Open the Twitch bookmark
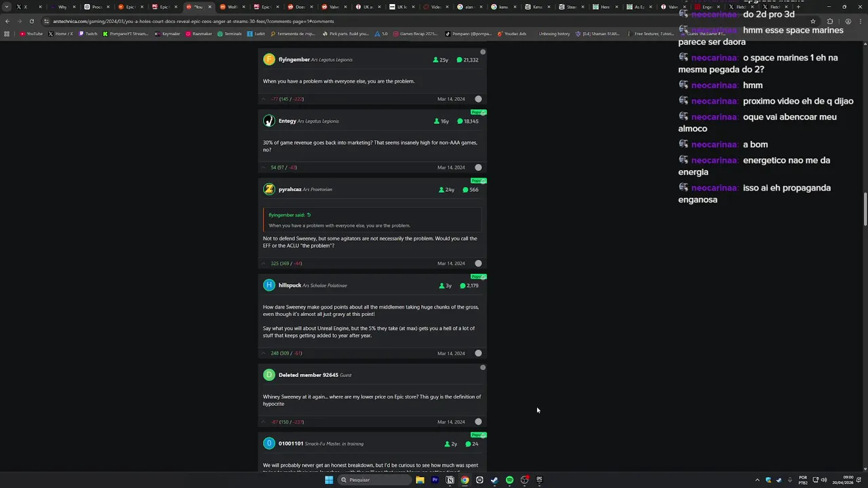 click(x=88, y=33)
